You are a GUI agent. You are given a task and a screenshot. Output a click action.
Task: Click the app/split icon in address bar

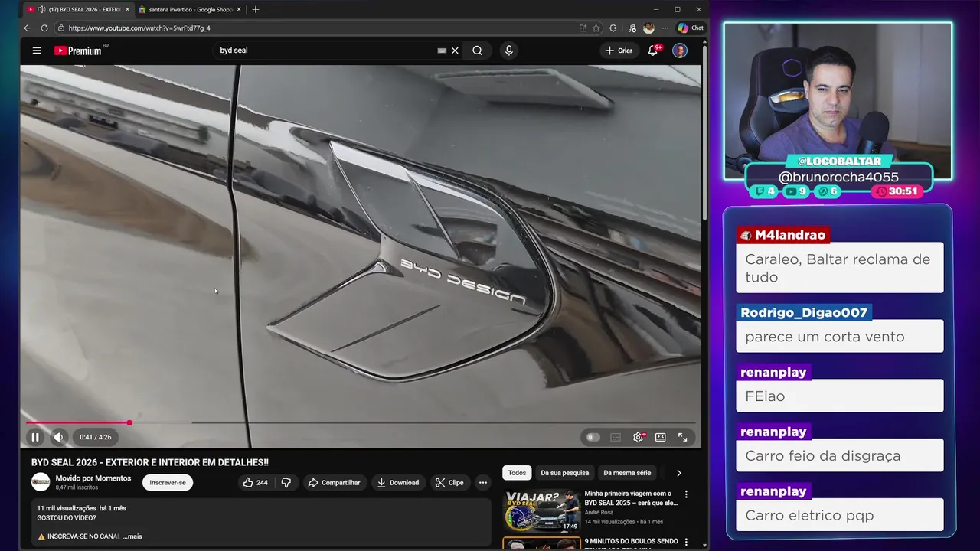pyautogui.click(x=583, y=28)
